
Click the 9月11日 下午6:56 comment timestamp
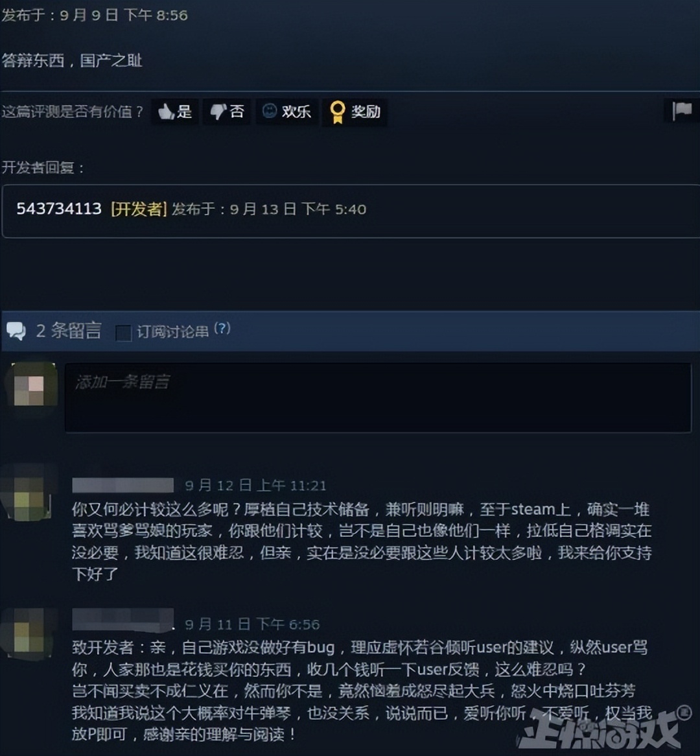click(x=253, y=624)
